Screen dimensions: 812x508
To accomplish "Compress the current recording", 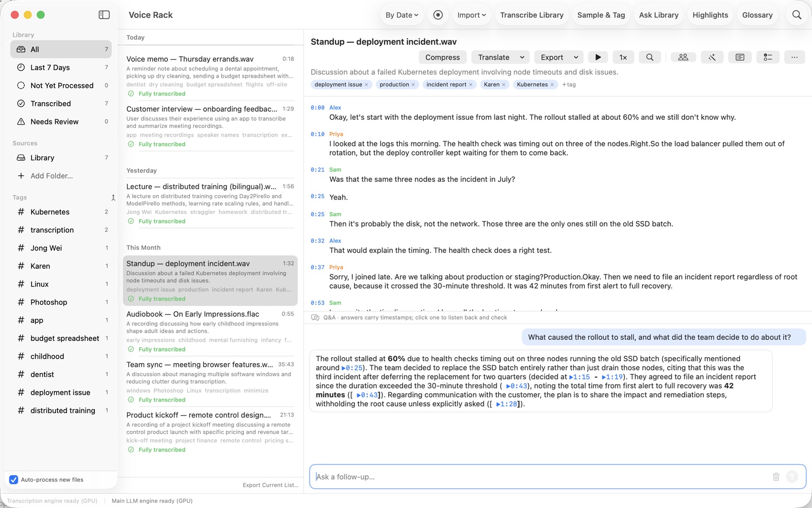I will pyautogui.click(x=443, y=57).
